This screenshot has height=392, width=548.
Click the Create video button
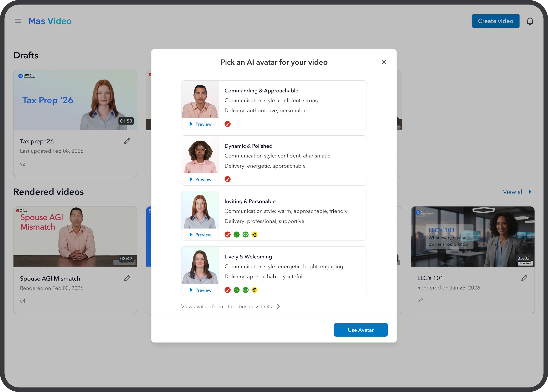pos(495,21)
